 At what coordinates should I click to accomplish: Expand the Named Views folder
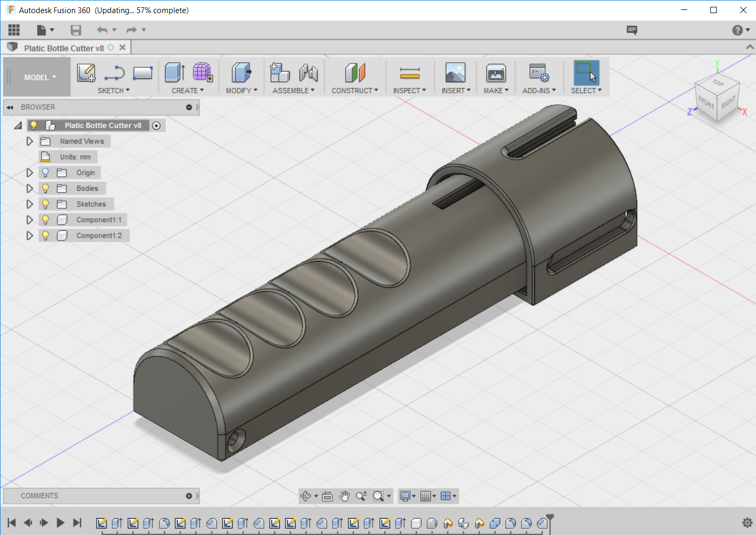coord(29,141)
